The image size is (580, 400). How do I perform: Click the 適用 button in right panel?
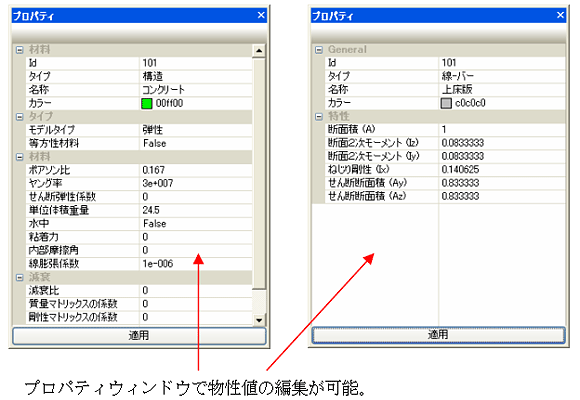(438, 335)
